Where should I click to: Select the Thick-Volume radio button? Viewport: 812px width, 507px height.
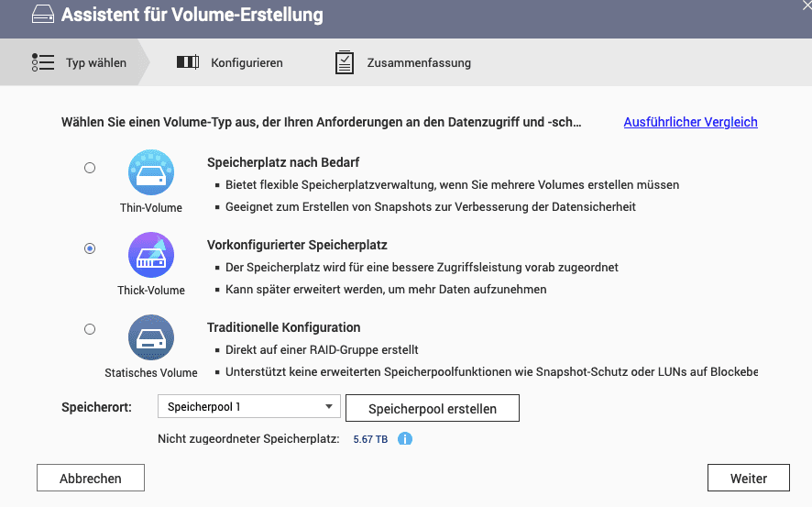pos(90,248)
